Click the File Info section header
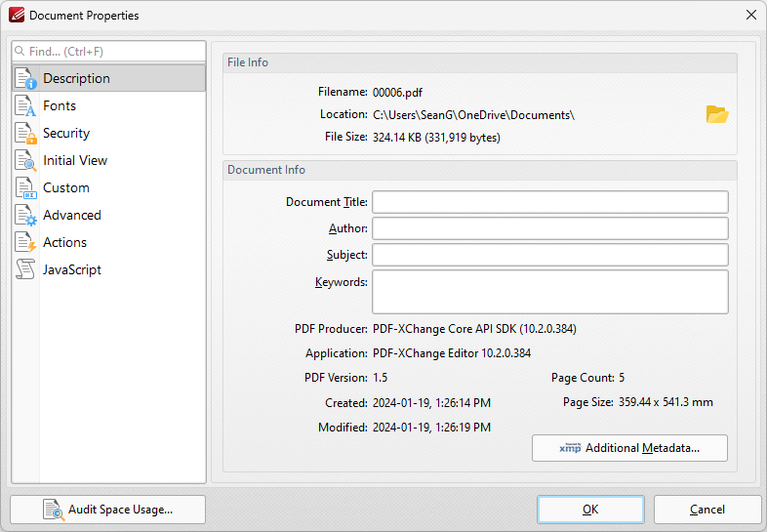 point(480,62)
